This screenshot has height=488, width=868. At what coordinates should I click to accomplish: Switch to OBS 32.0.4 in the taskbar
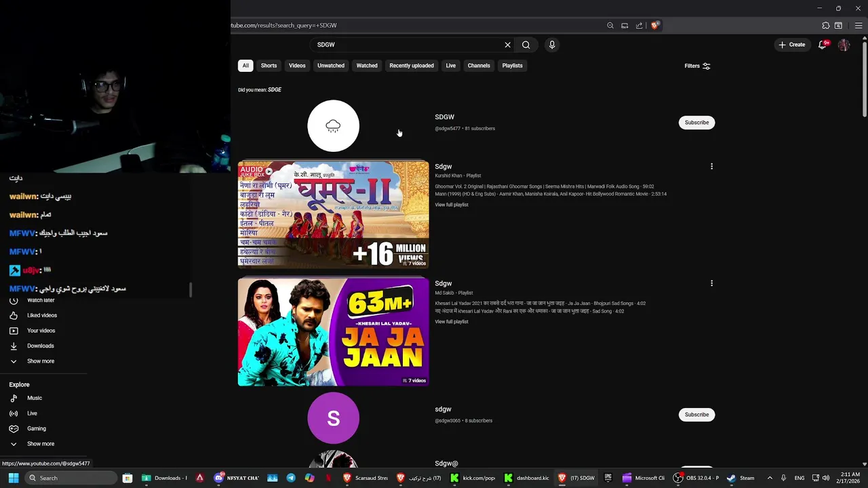point(696,478)
